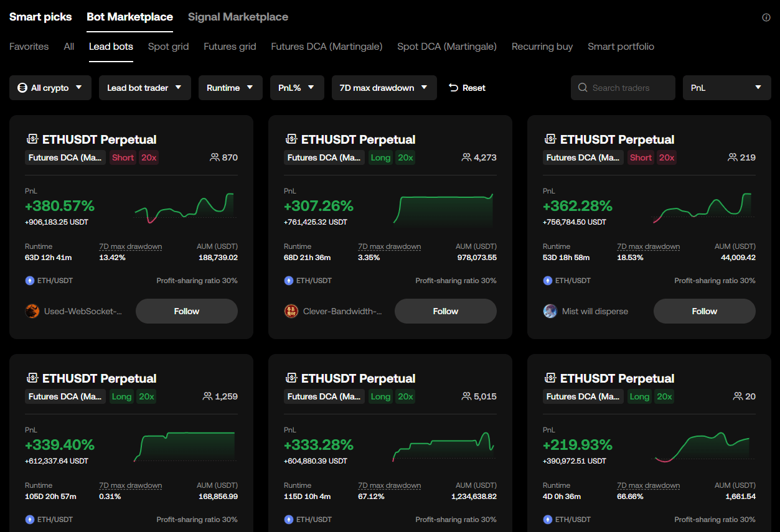Click followers icon beside 5,015
The width and height of the screenshot is (780, 532).
coord(466,396)
